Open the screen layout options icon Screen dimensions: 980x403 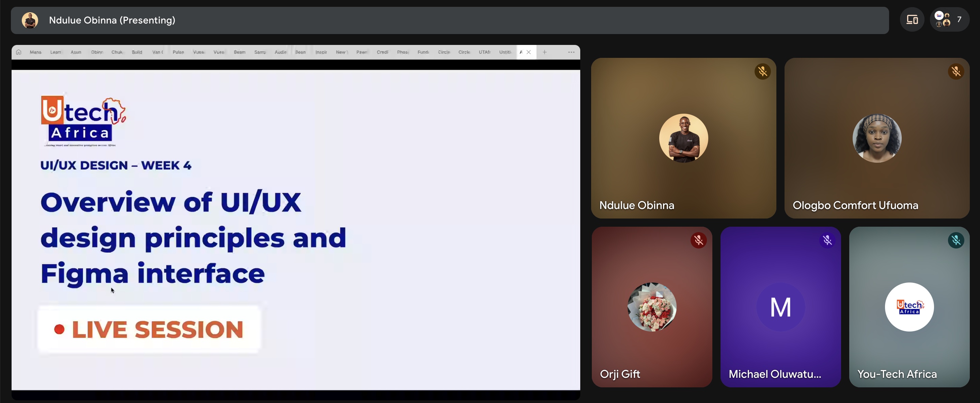[912, 19]
